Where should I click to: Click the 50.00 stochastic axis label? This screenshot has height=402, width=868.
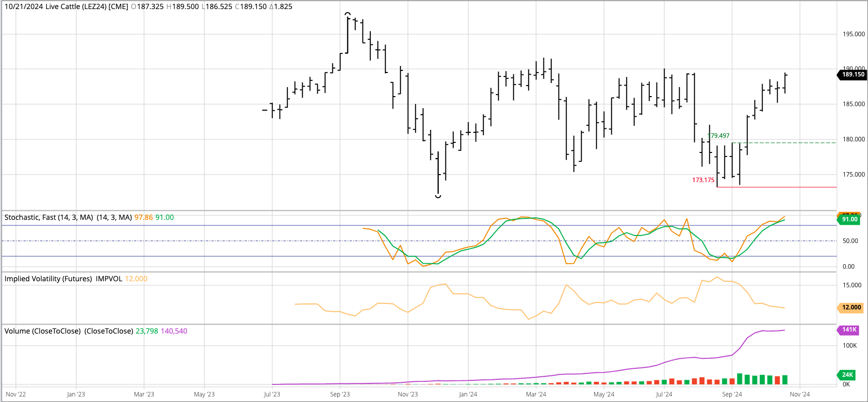point(850,241)
